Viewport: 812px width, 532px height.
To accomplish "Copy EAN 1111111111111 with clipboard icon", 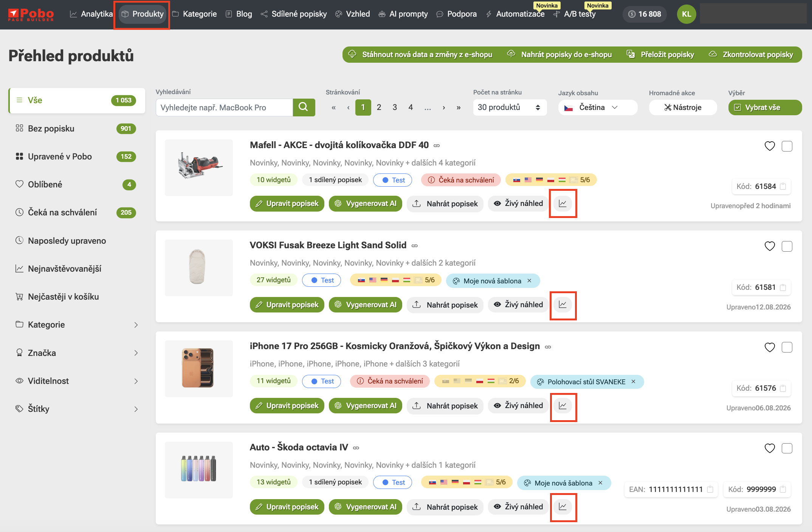I will coord(710,489).
